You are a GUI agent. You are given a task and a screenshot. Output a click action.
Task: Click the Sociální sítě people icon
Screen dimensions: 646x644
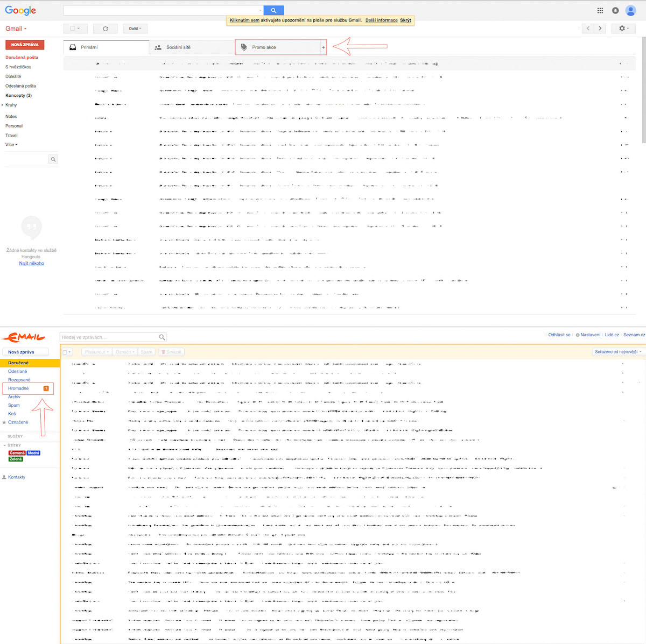coord(158,47)
